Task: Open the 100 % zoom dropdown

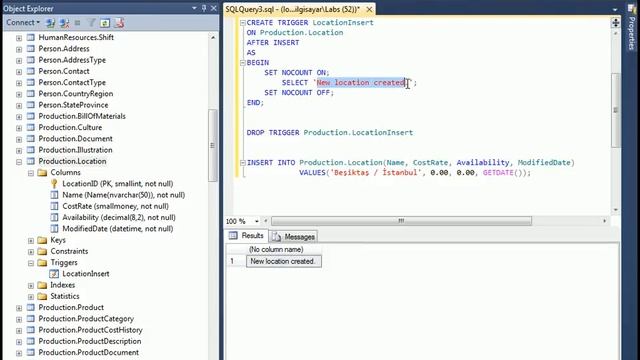Action: (x=257, y=221)
